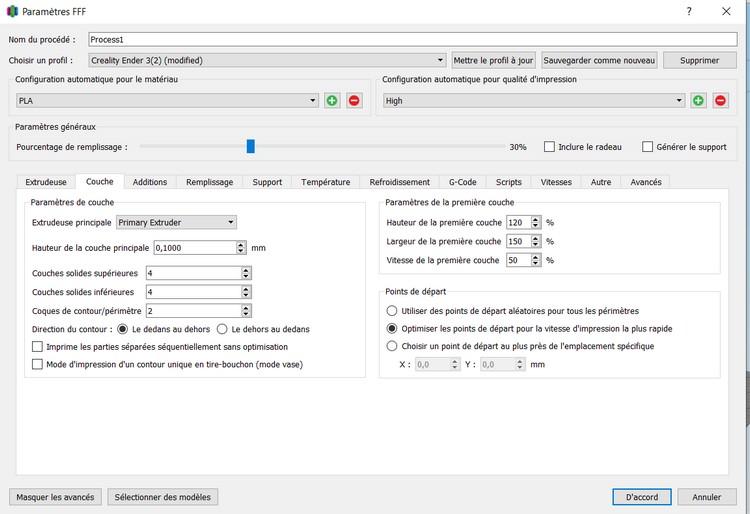This screenshot has width=750, height=514.
Task: Click stepper for Couches solides inférieures
Action: click(246, 292)
